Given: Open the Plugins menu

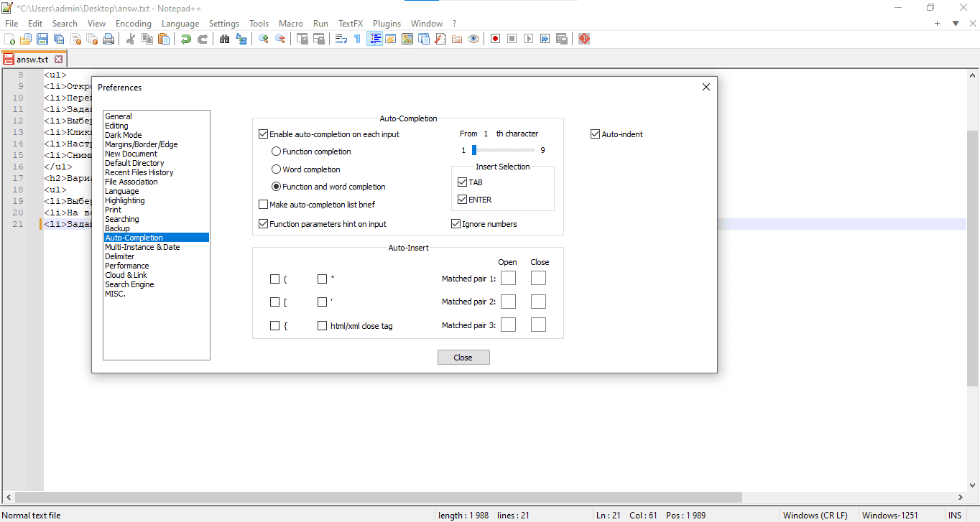Looking at the screenshot, I should tap(387, 24).
